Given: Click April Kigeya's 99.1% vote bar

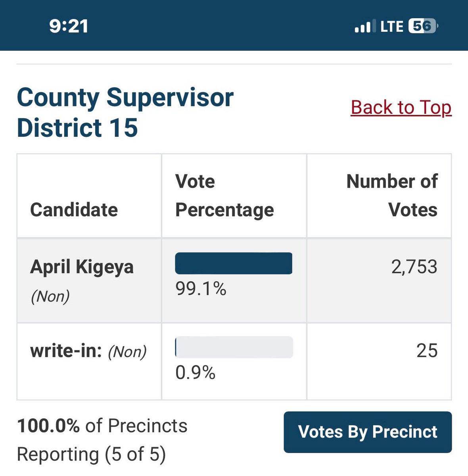Looking at the screenshot, I should [x=234, y=263].
